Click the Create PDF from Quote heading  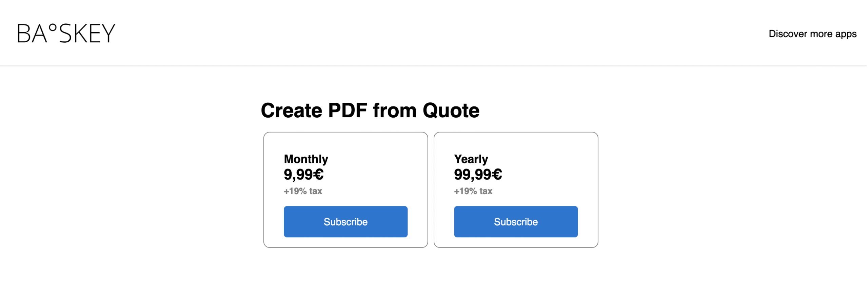(370, 111)
